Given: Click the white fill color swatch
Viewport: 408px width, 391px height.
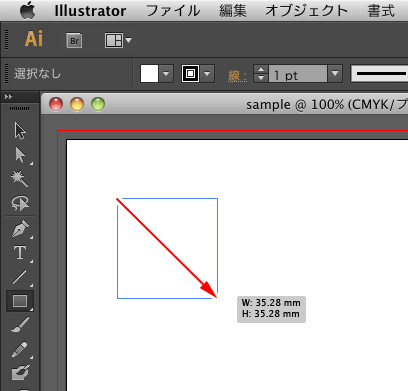Looking at the screenshot, I should click(x=149, y=73).
